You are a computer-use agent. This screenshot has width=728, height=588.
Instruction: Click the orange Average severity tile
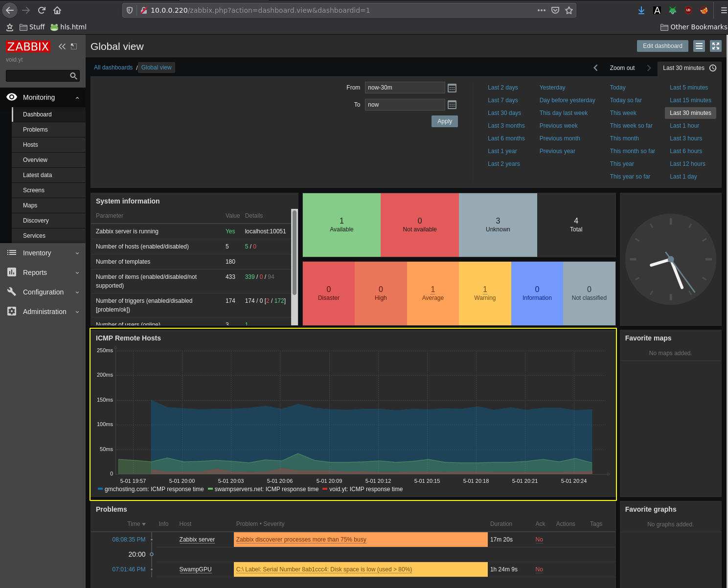click(x=433, y=294)
